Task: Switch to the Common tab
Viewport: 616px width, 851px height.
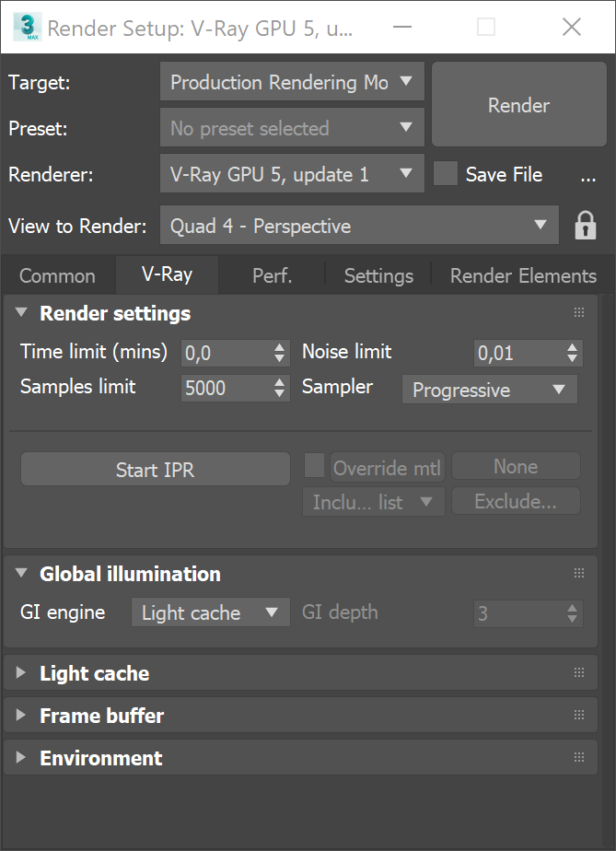Action: pos(57,275)
